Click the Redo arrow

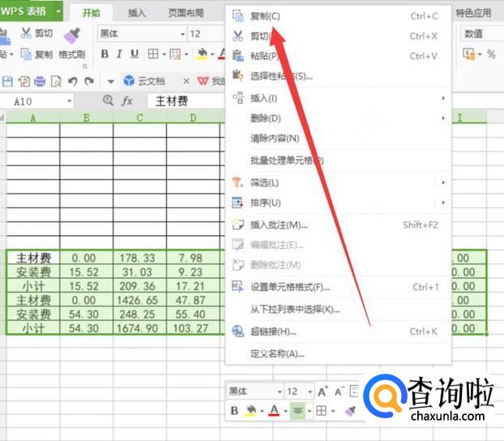click(x=89, y=81)
